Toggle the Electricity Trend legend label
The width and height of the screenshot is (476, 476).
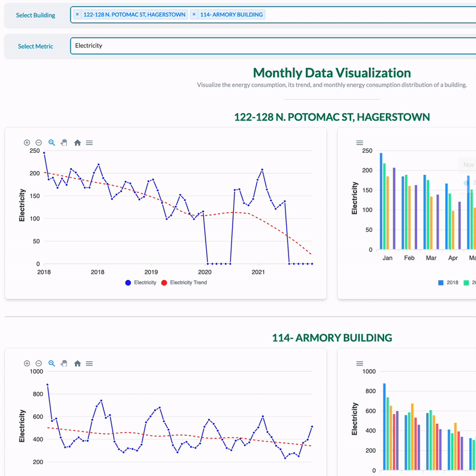tap(188, 282)
